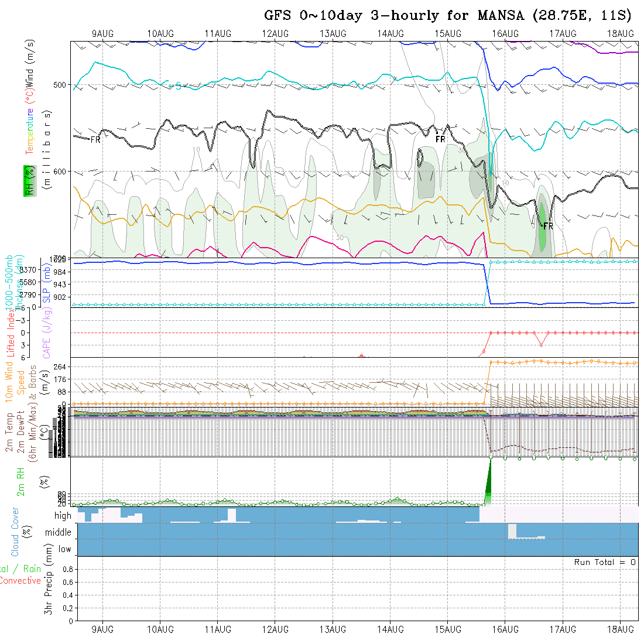The height and width of the screenshot is (644, 644).
Task: Select the 14AUG label on the top date axis
Action: [x=390, y=34]
